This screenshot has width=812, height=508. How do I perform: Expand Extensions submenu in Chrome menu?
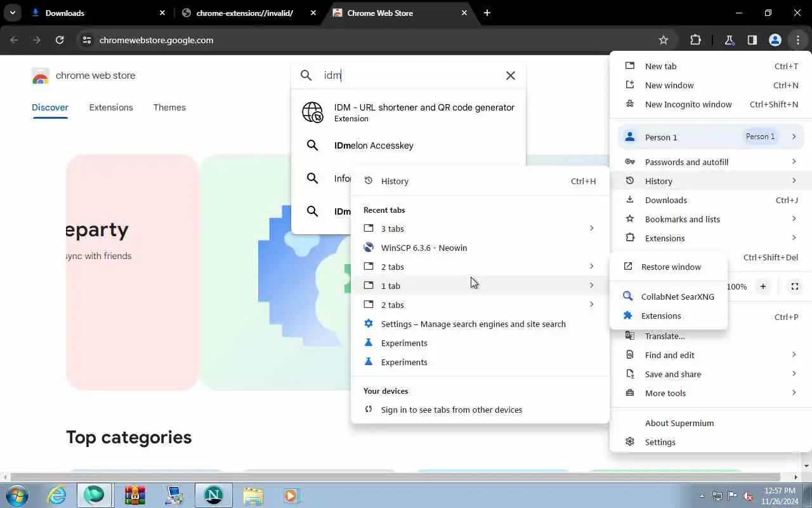pos(710,238)
